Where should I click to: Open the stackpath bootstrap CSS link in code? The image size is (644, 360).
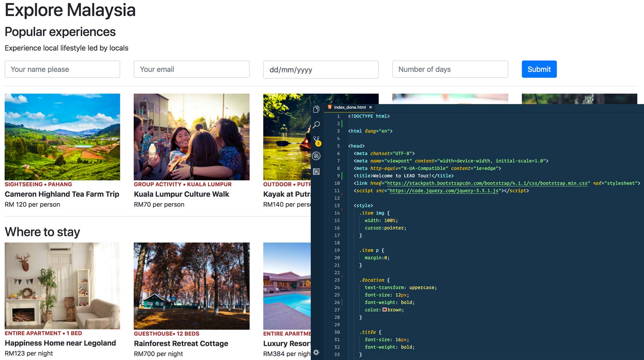[x=487, y=183]
